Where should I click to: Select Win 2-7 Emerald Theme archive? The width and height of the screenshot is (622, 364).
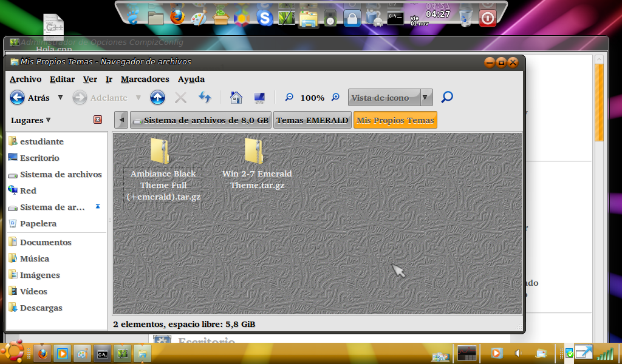pos(257,164)
